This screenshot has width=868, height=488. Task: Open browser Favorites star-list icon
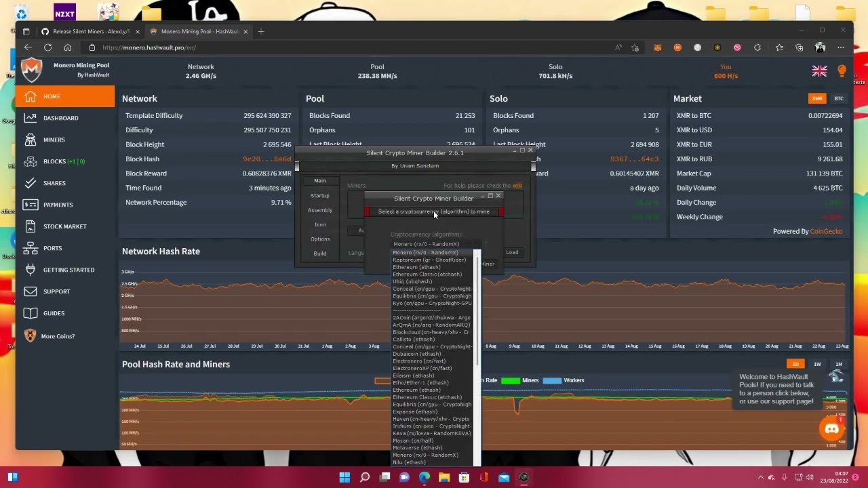pos(779,47)
